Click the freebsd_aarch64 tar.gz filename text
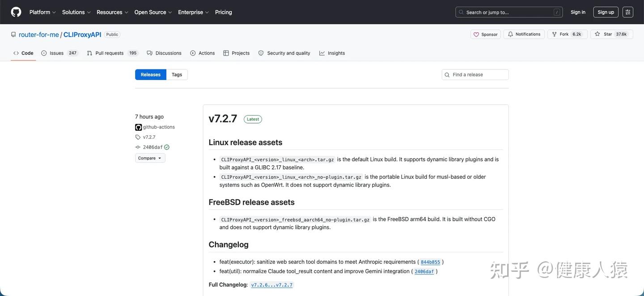This screenshot has height=296, width=644. [x=295, y=220]
